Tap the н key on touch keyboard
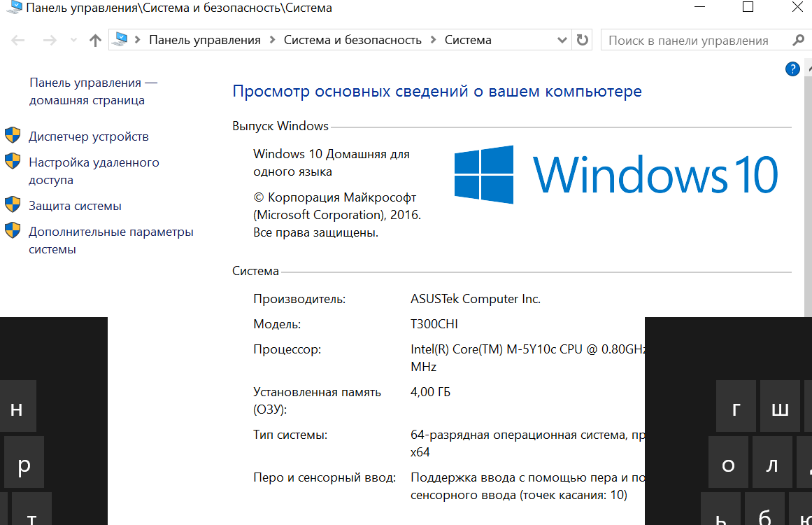Screen dimensions: 812x525 click(17, 407)
